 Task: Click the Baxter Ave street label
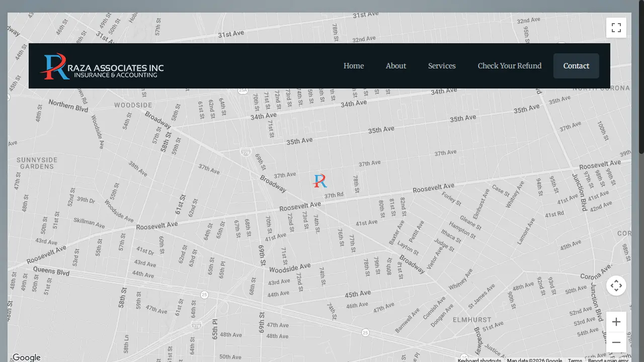(396, 232)
